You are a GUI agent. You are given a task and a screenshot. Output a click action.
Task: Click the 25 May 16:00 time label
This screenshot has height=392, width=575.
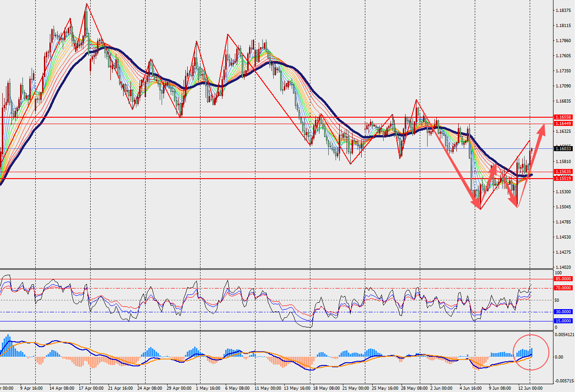pyautogui.click(x=384, y=388)
